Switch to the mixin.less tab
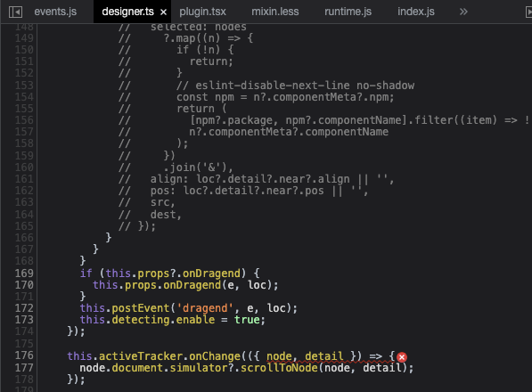The height and width of the screenshot is (392, 532). tap(274, 12)
